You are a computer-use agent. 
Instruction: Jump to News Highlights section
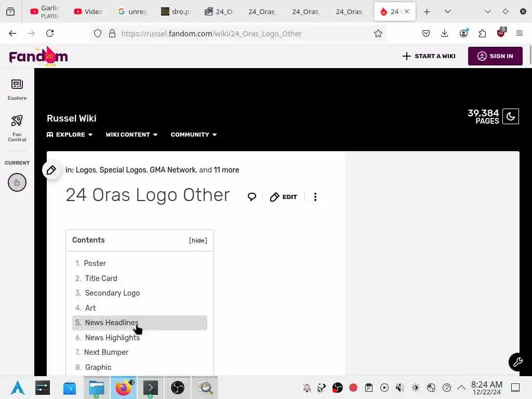[112, 338]
